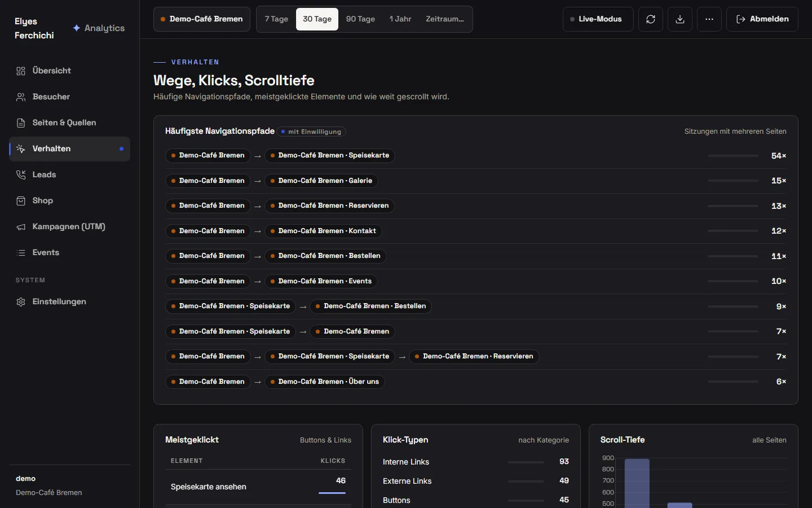Click the refresh icon in top bar
Image resolution: width=812 pixels, height=508 pixels.
pyautogui.click(x=651, y=19)
